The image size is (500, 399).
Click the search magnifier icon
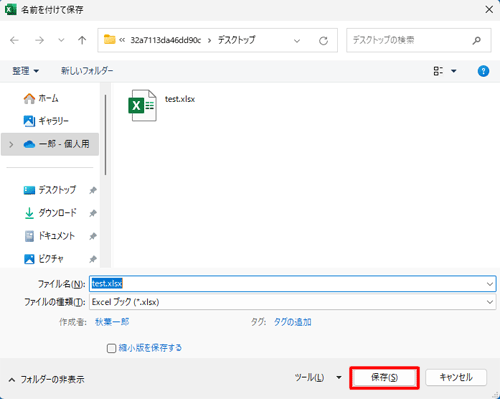[477, 40]
